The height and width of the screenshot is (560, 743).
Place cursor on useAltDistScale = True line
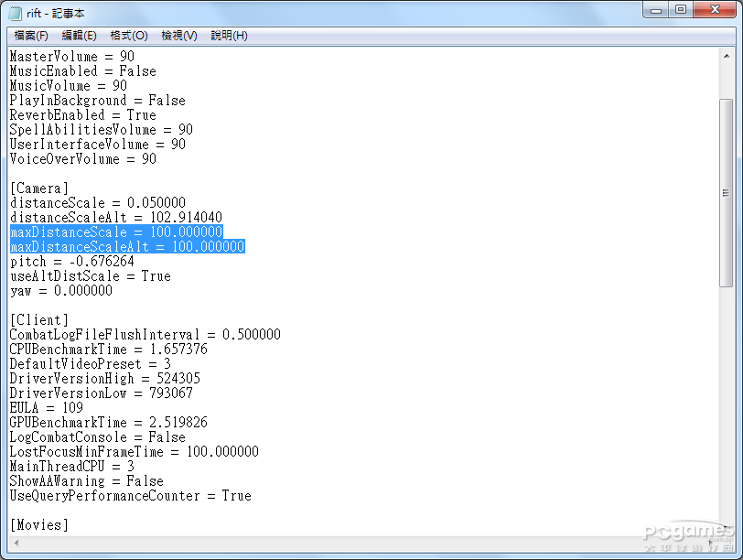click(x=90, y=276)
